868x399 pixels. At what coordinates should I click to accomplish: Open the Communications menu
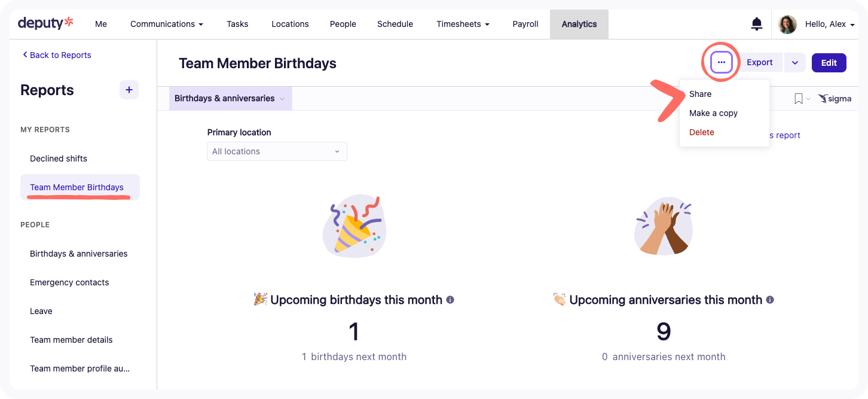[x=167, y=24]
